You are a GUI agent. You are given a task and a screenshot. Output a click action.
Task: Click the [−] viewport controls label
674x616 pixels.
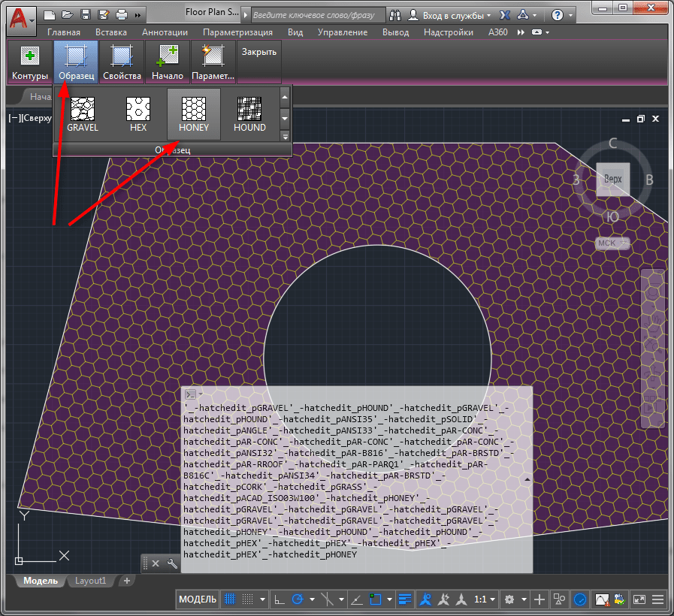[14, 118]
